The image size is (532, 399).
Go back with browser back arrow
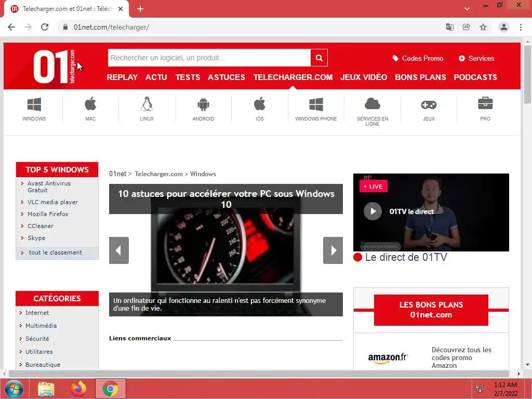pos(11,27)
